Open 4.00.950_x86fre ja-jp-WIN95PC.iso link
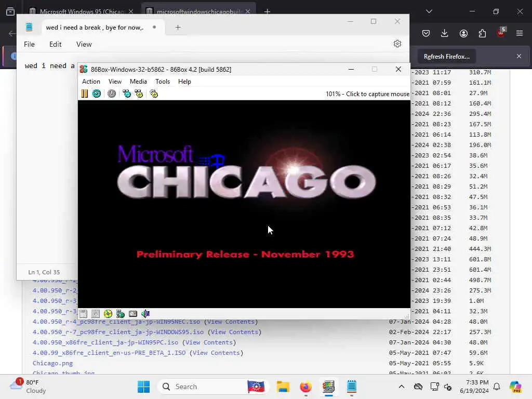The width and height of the screenshot is (532, 399). 105,342
